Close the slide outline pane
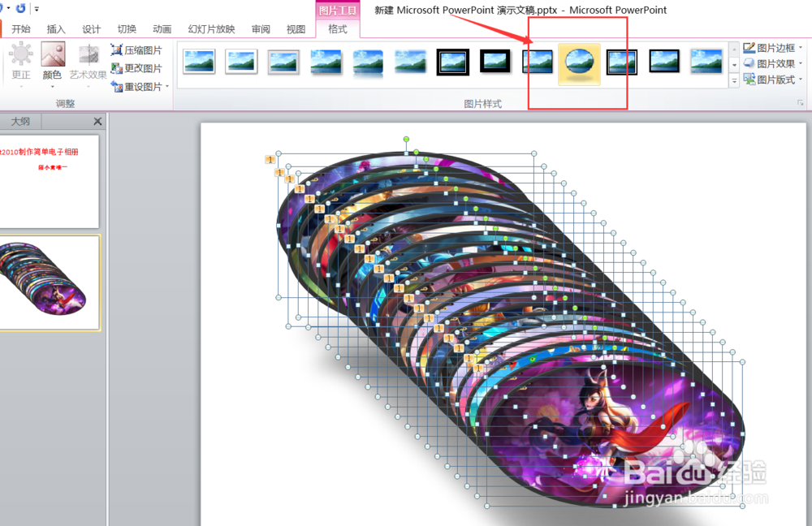 [x=97, y=121]
